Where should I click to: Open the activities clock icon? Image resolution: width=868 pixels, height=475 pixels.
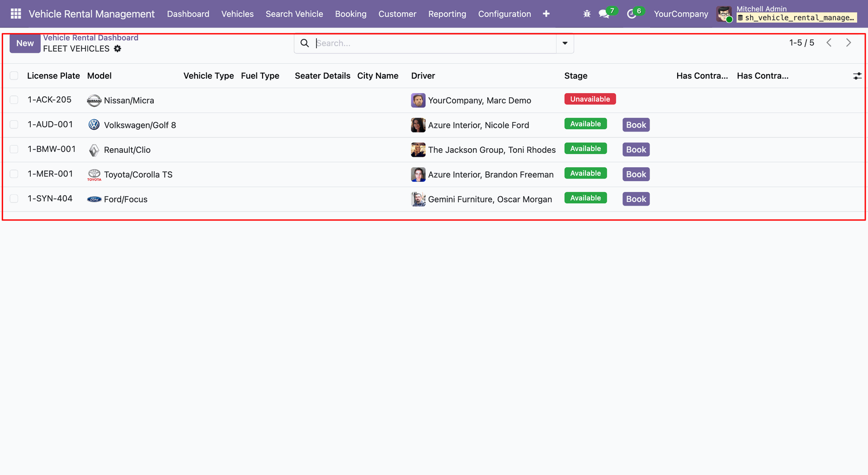[632, 14]
